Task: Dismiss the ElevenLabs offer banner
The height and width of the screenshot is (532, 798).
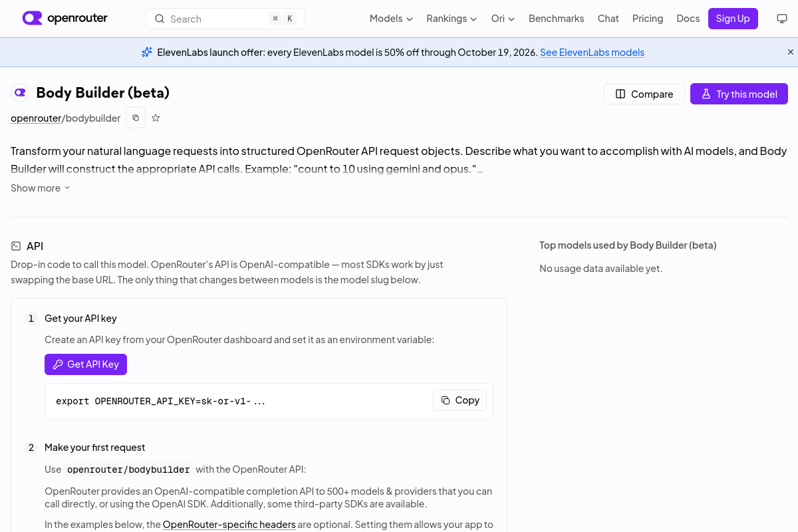Action: pyautogui.click(x=791, y=52)
